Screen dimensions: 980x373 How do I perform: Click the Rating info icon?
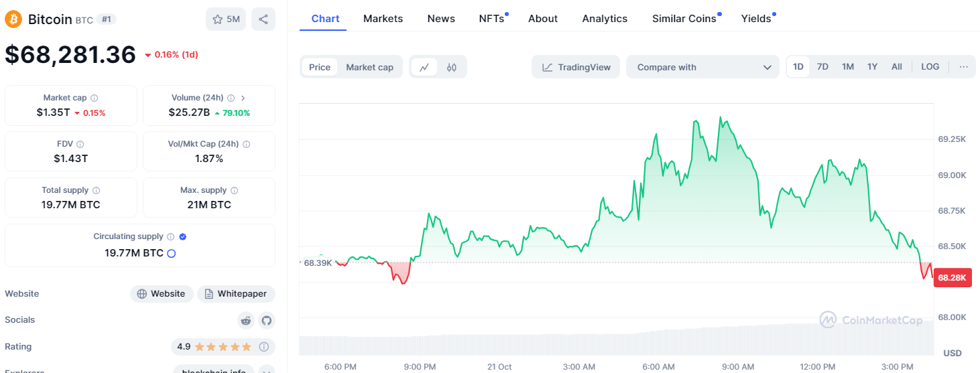point(264,347)
